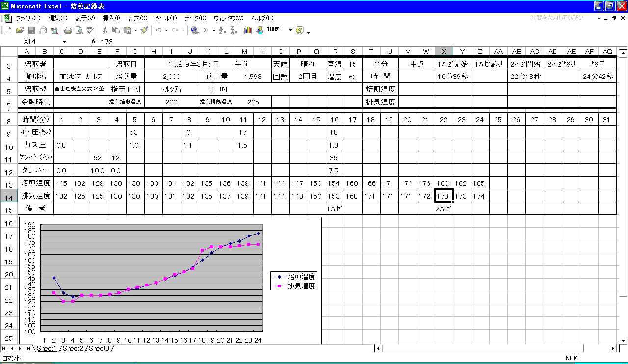Screen dimensions: 628x364
Task: Open the ツール(T) menu
Action: click(166, 18)
